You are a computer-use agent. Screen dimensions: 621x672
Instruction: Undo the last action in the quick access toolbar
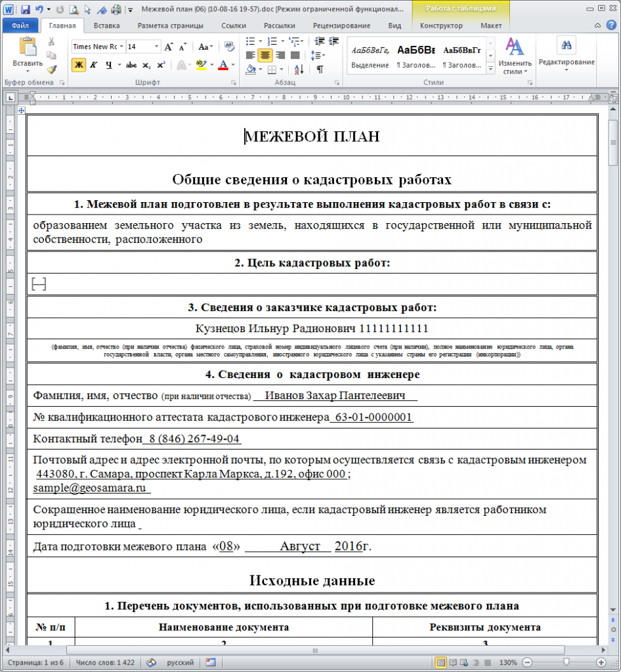tap(39, 9)
